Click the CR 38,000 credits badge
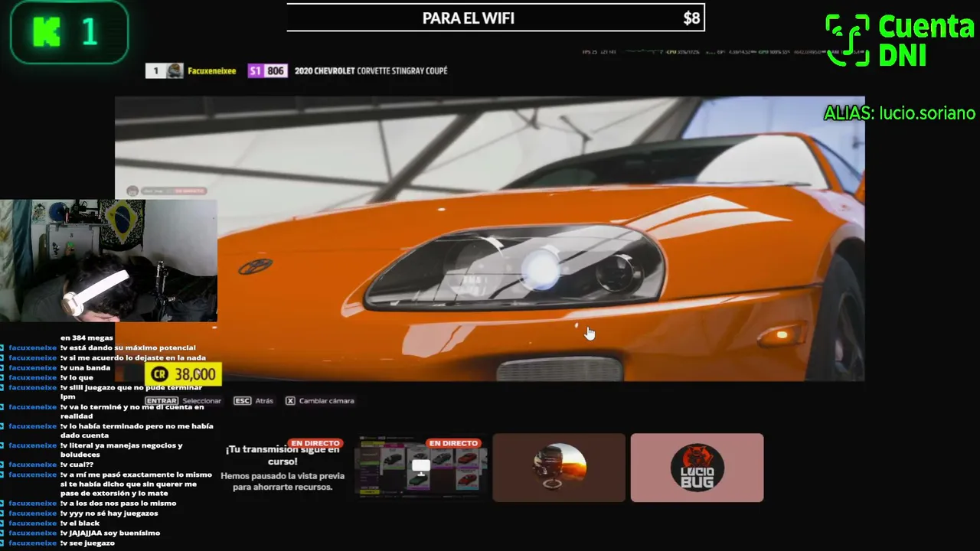Viewport: 980px width, 551px height. [184, 374]
